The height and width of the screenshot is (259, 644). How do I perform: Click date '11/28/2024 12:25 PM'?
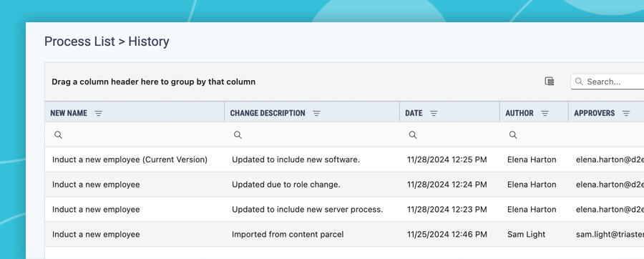point(447,160)
